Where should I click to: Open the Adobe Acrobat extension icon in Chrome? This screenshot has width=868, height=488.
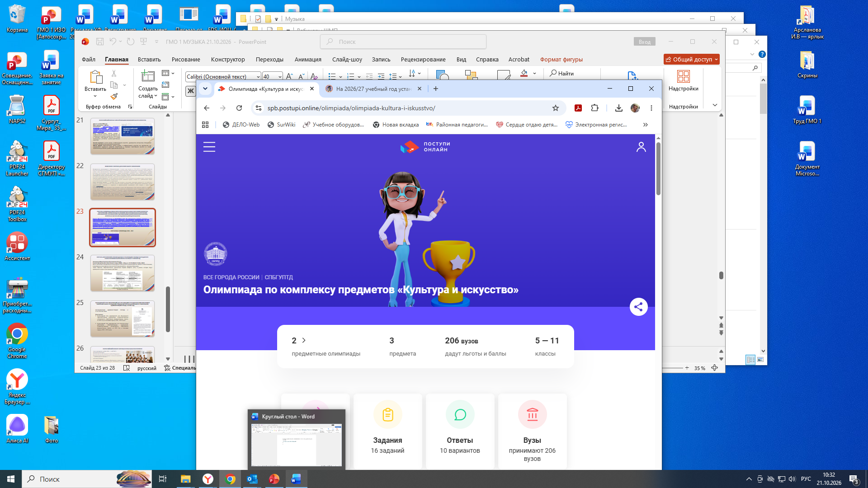(578, 108)
